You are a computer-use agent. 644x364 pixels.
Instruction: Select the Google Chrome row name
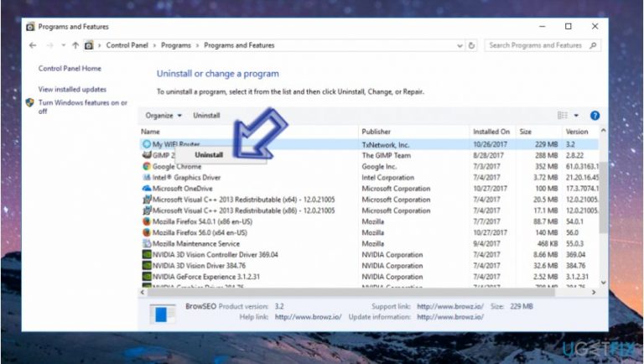(x=177, y=166)
